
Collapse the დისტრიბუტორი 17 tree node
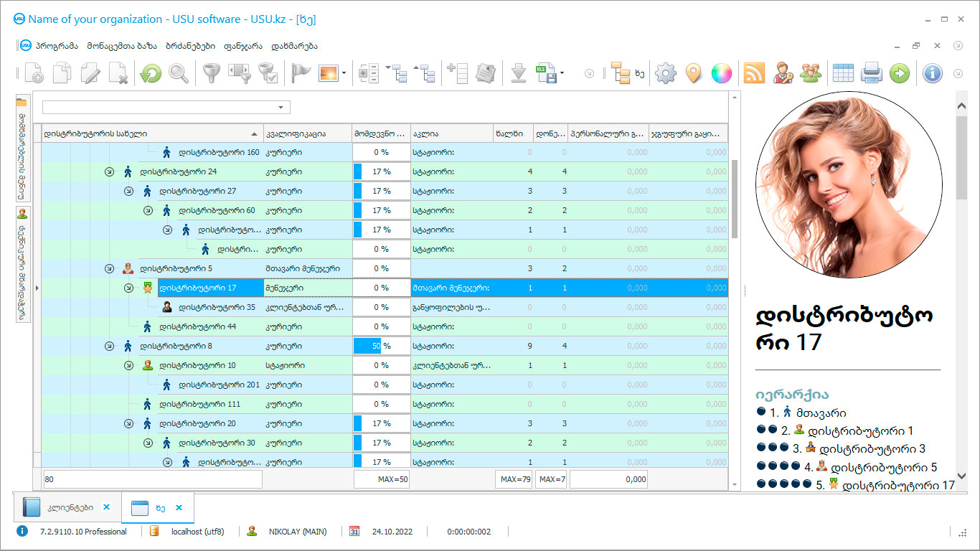coord(128,288)
